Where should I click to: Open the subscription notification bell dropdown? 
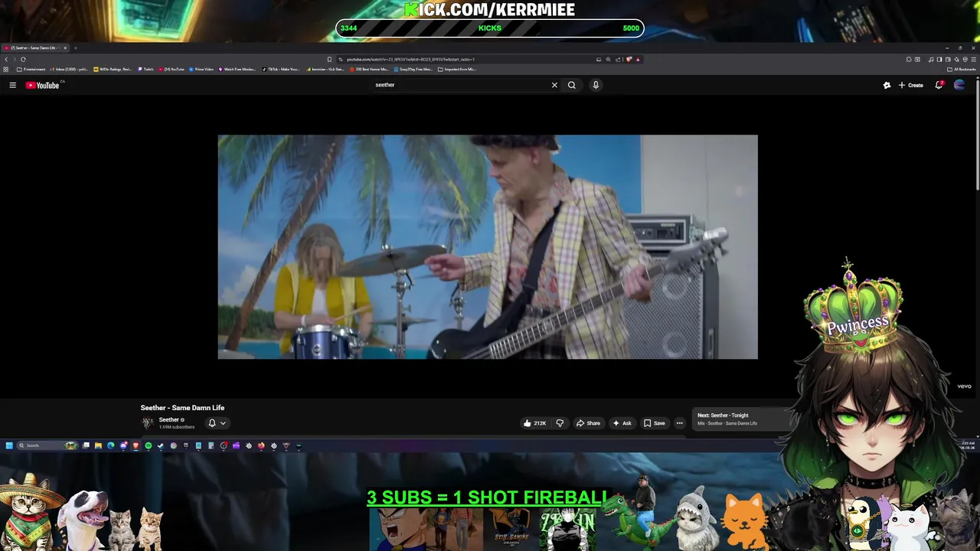point(217,422)
